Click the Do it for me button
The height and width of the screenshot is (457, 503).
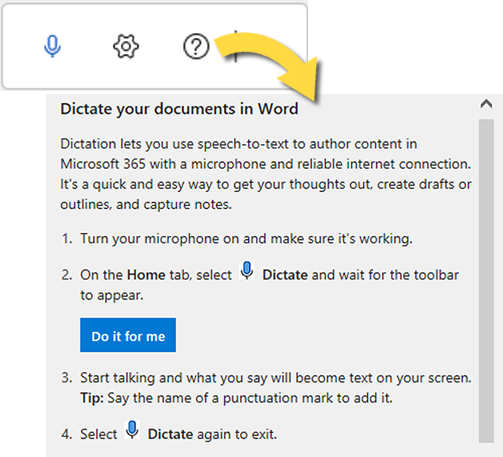[x=128, y=335]
